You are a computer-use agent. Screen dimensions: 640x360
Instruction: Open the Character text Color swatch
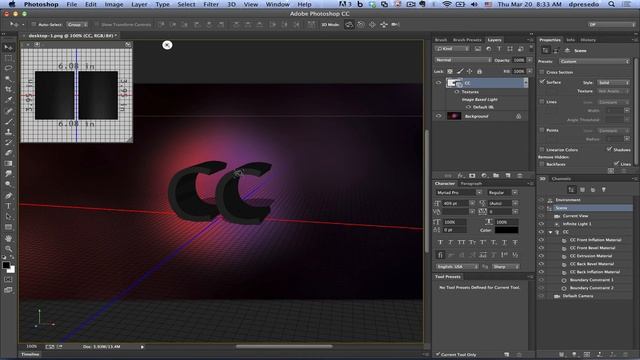coord(507,230)
